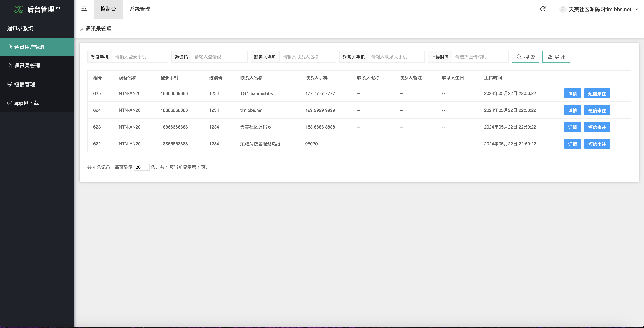Click the 请输入登录手机 input field
644x328 pixels.
tap(140, 57)
